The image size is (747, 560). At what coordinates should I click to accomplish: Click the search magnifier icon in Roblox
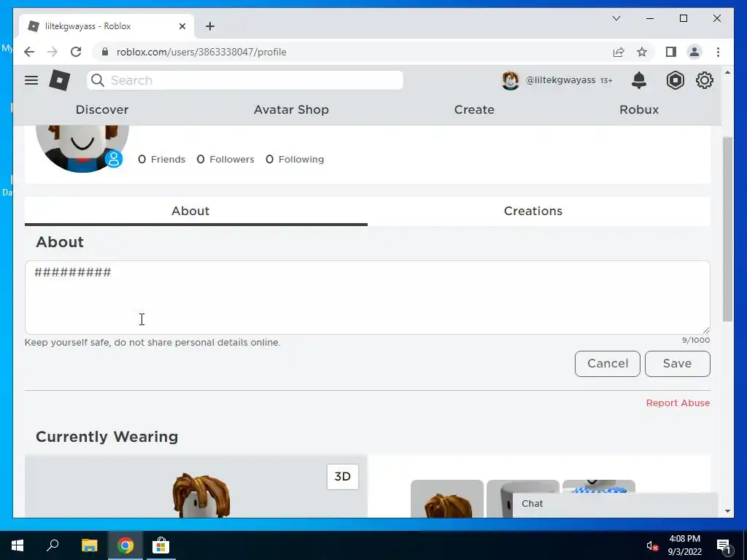point(98,80)
